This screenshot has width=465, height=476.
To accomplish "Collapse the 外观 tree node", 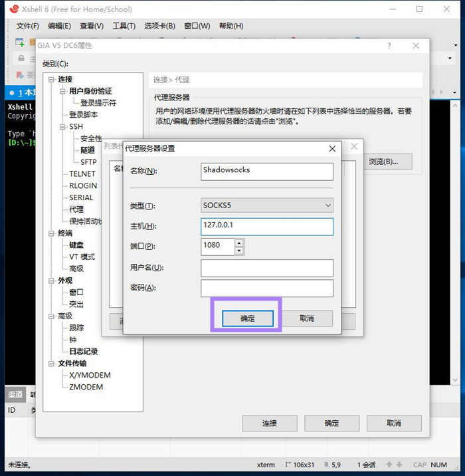I will point(51,281).
